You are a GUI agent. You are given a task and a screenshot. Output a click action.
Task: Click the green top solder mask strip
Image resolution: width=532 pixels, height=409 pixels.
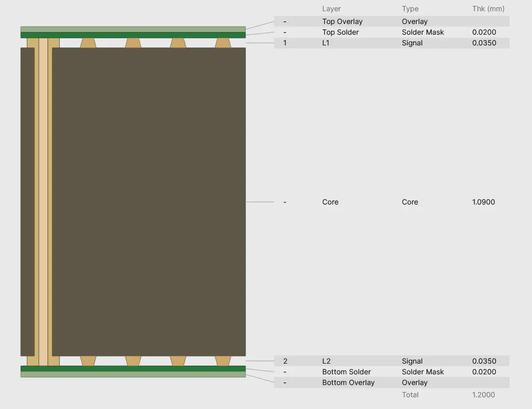133,35
